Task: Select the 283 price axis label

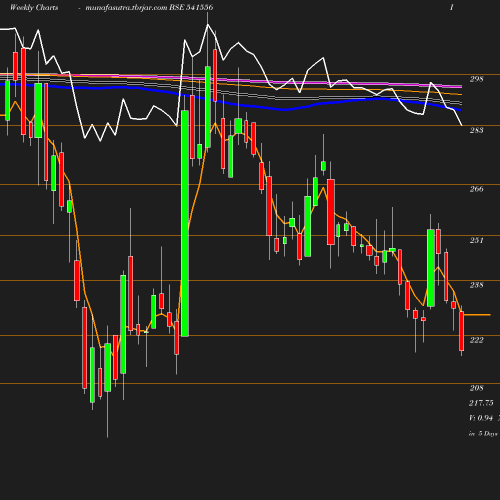Action: [x=476, y=130]
